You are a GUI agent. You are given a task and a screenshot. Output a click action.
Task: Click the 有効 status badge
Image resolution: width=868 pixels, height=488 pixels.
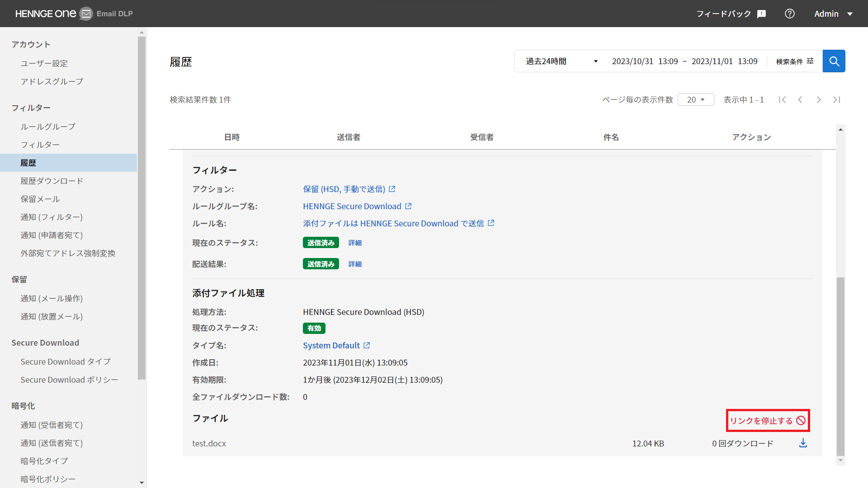314,328
